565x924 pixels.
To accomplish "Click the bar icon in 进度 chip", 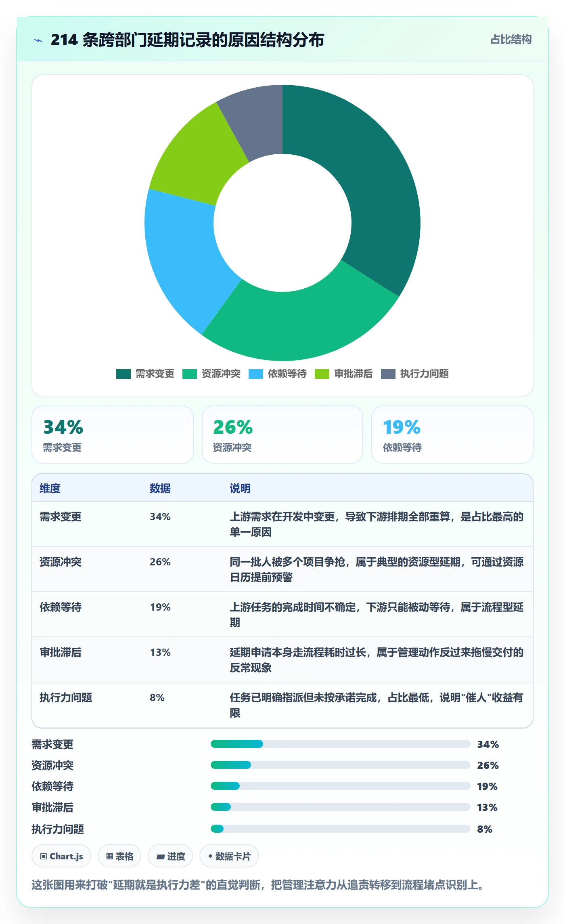I will [160, 857].
